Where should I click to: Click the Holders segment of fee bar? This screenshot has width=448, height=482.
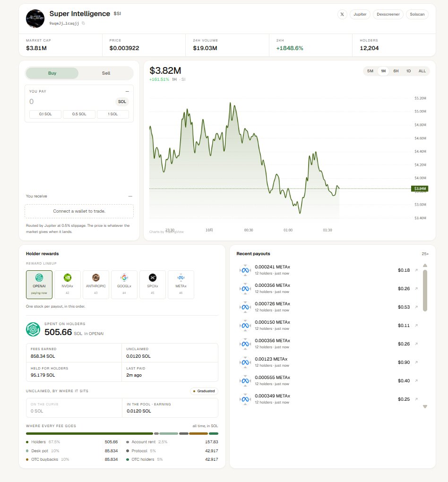(89, 434)
